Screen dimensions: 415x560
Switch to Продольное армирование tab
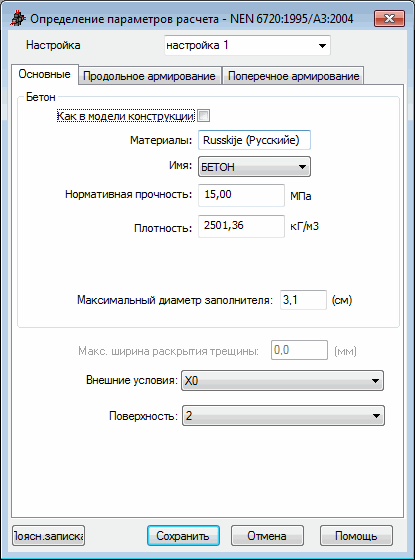coord(150,76)
